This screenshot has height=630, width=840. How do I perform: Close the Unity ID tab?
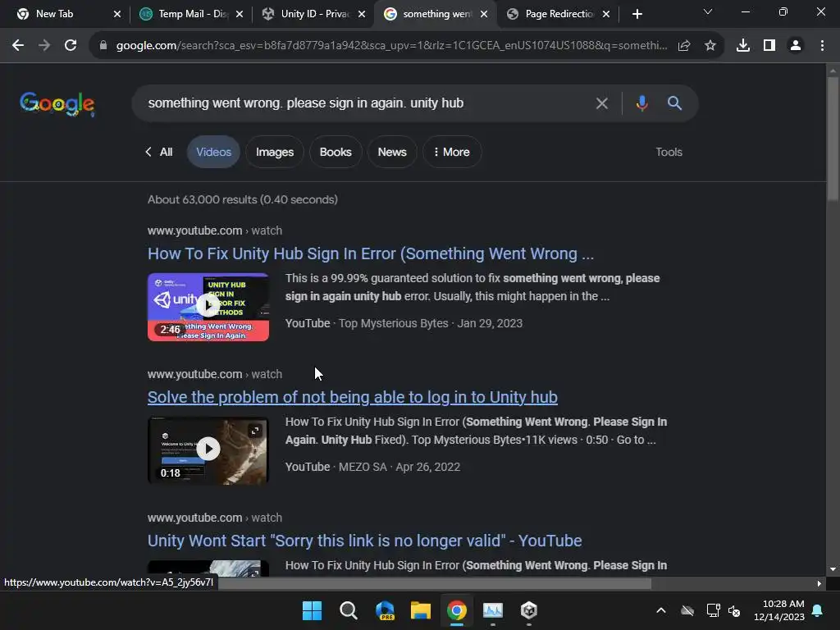click(x=362, y=14)
